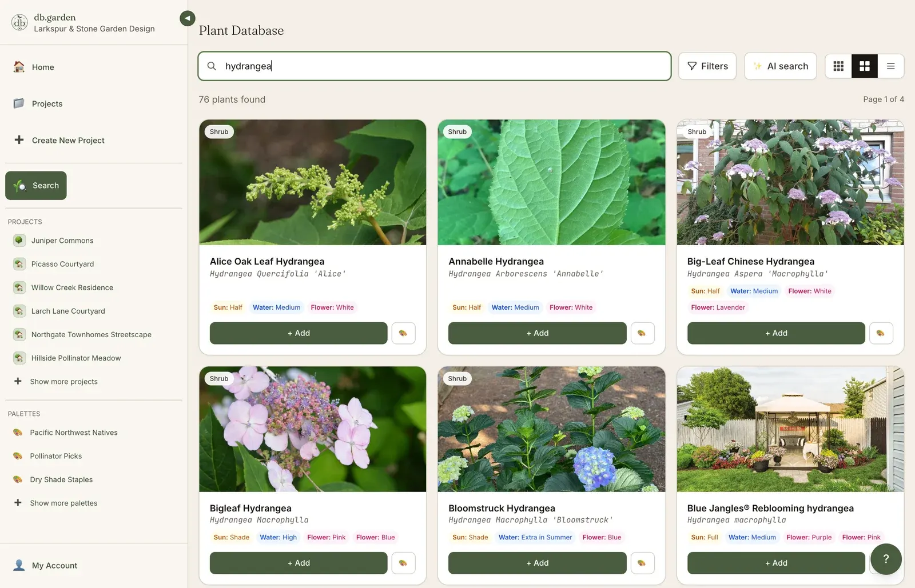Switch to list view
This screenshot has height=588, width=915.
pos(890,66)
